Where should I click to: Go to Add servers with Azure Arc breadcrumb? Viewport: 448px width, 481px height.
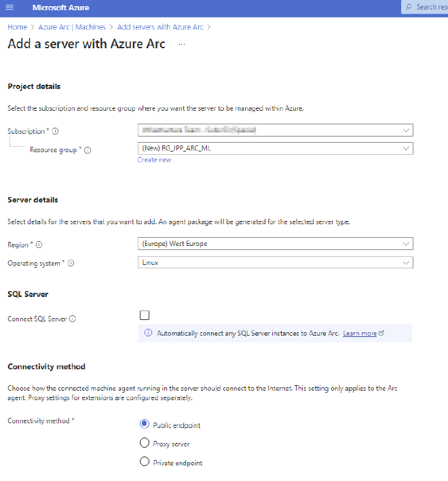(160, 27)
